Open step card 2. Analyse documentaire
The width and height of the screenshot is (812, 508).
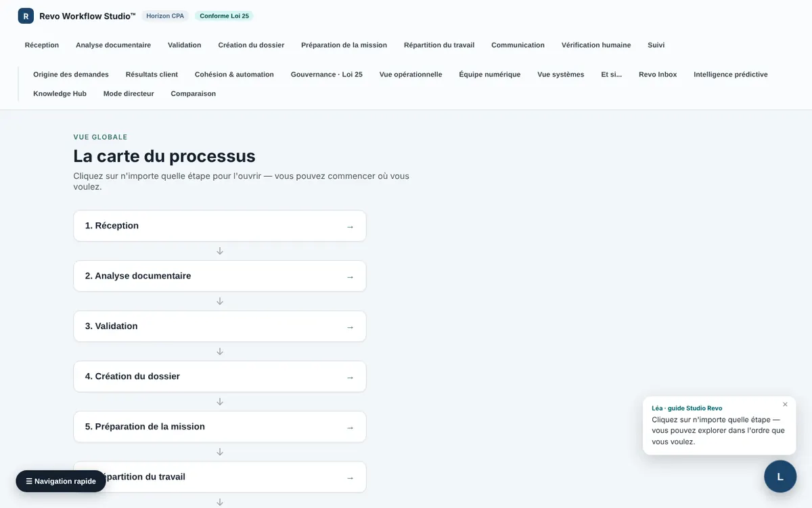[x=220, y=276]
